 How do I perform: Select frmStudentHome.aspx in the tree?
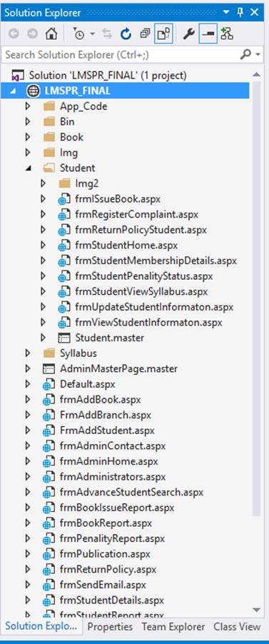click(126, 245)
